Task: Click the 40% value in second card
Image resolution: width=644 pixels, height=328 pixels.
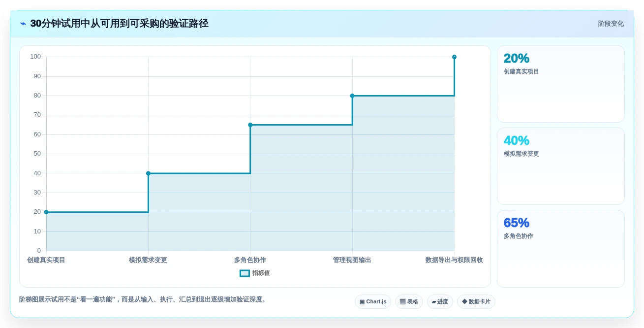Action: pos(517,140)
